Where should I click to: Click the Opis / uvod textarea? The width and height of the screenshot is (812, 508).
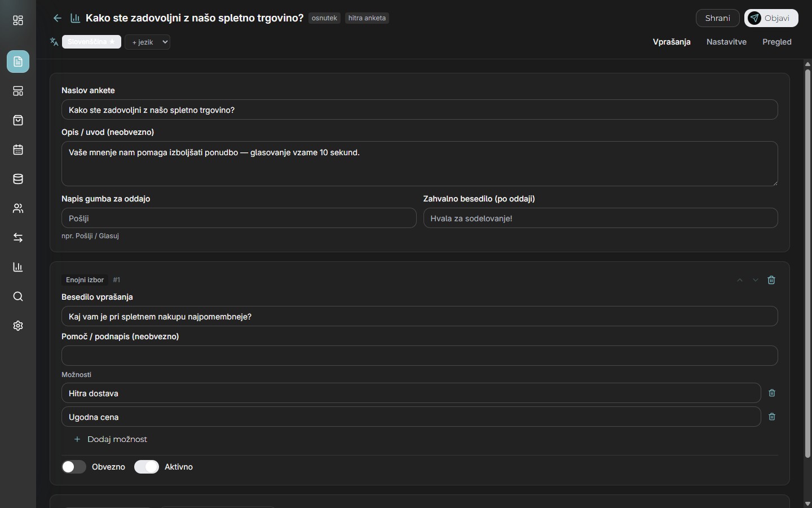pos(420,164)
